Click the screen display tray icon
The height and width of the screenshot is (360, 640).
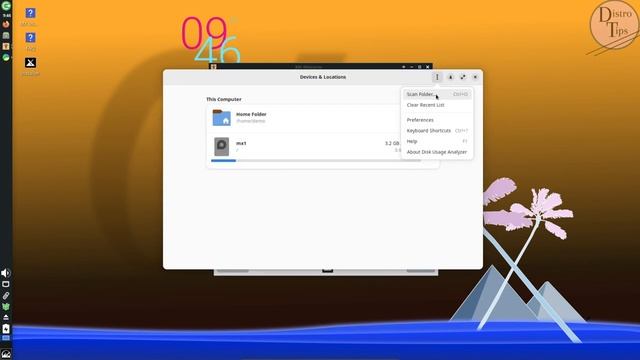click(6, 284)
